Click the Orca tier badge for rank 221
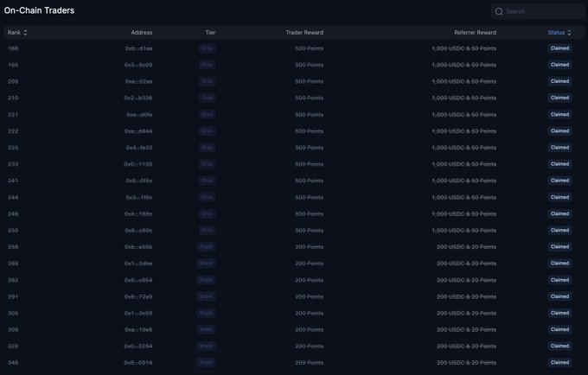The width and height of the screenshot is (588, 375). 207,115
